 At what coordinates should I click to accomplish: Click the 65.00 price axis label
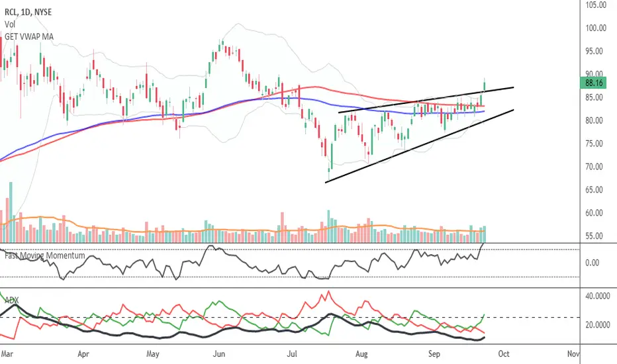click(x=594, y=190)
